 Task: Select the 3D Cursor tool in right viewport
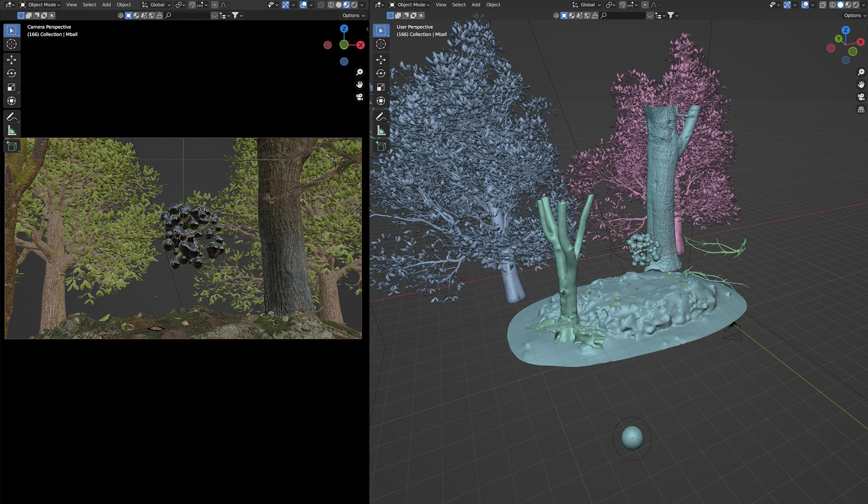pos(381,44)
